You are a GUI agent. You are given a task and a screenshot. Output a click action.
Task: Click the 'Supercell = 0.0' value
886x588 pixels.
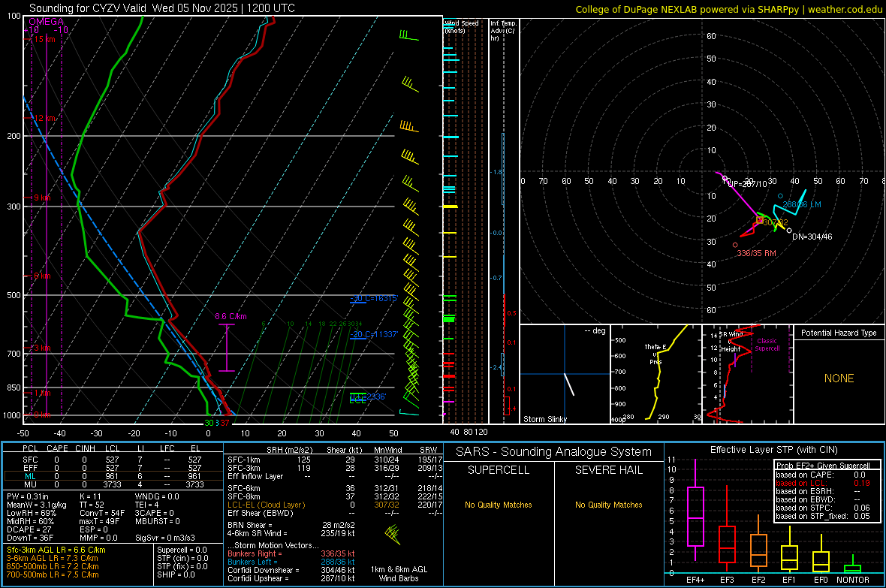(182, 550)
